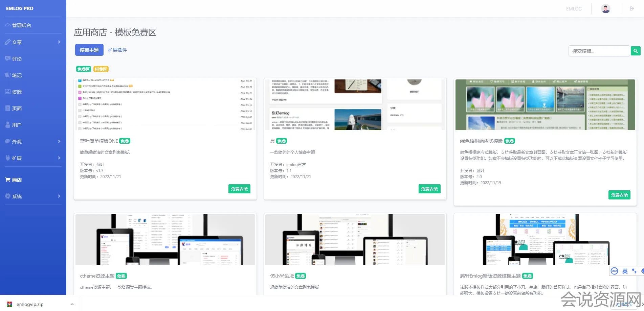Open the shopping cart 商店 sidebar icon

coord(8,180)
